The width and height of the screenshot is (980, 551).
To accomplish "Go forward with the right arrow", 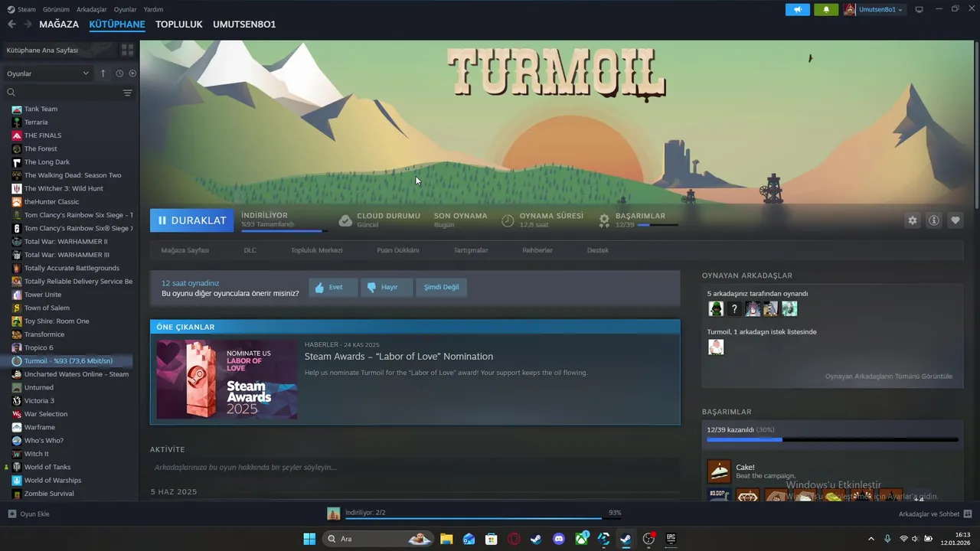I will click(x=28, y=24).
